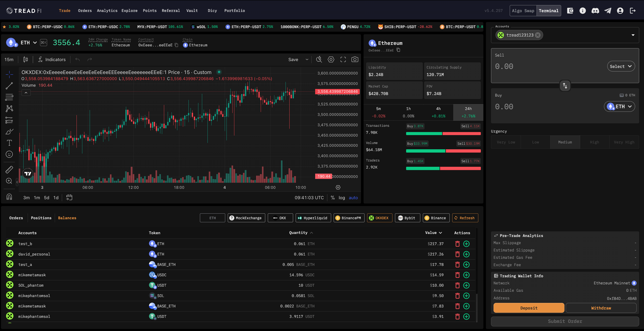Open the Sell token Select dropdown

pyautogui.click(x=621, y=66)
